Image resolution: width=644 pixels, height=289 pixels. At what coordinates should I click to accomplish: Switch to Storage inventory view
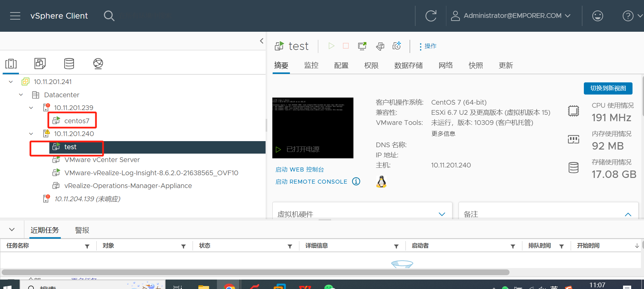pos(69,63)
